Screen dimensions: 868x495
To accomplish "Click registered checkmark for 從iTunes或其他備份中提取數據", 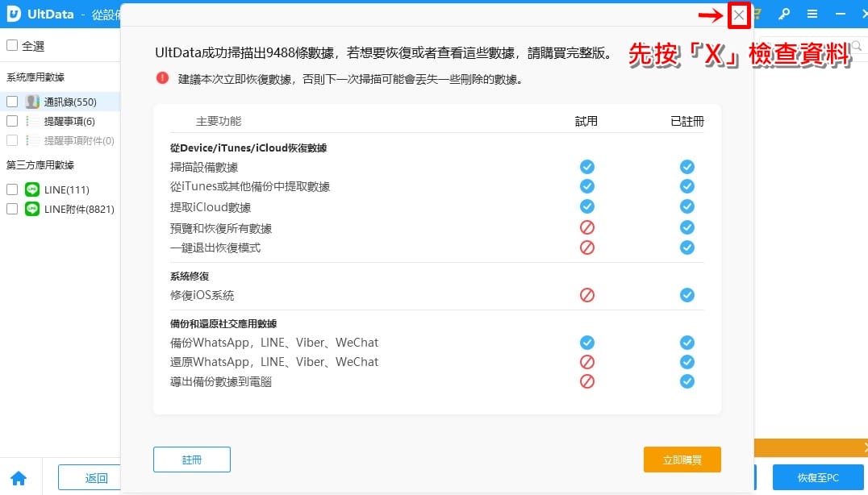I will 687,186.
